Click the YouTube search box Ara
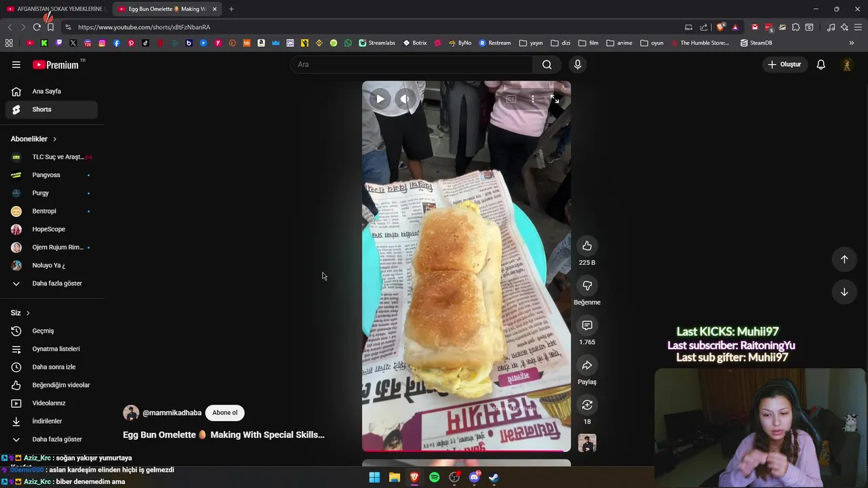This screenshot has width=868, height=488. point(412,64)
